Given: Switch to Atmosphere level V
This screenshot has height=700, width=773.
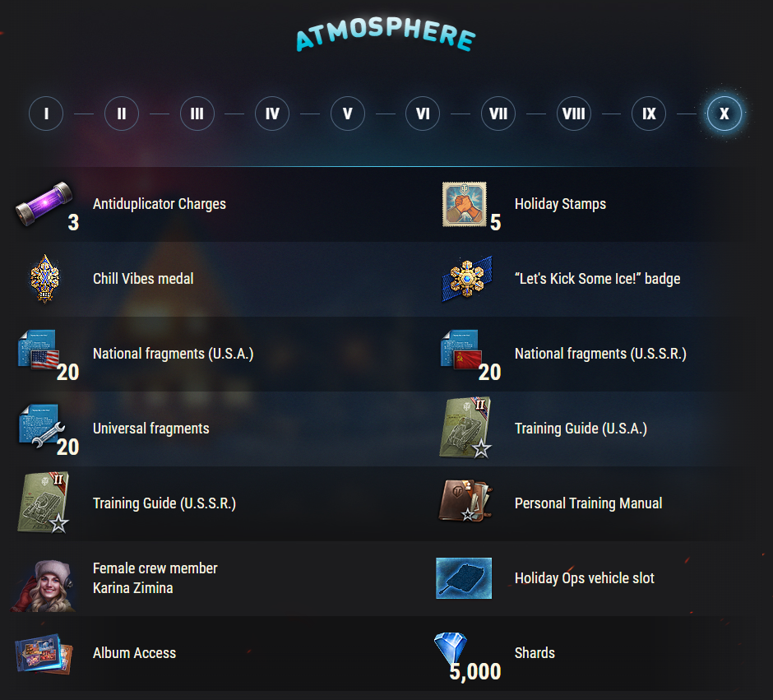Looking at the screenshot, I should [348, 114].
